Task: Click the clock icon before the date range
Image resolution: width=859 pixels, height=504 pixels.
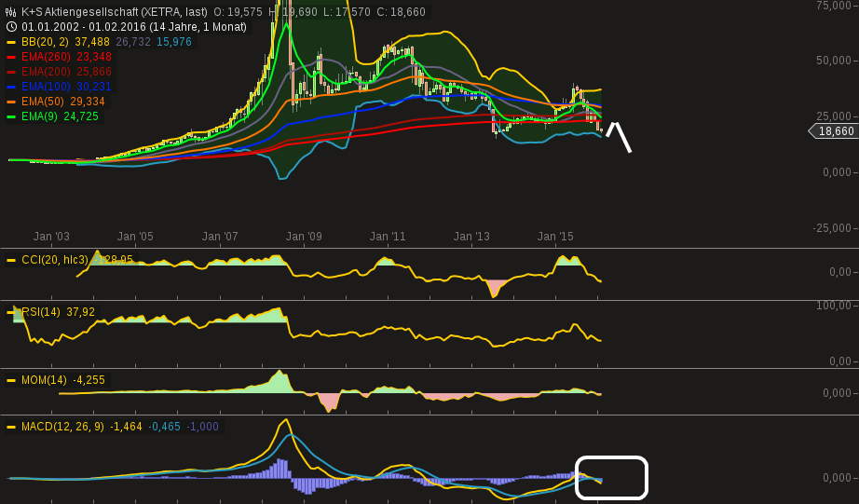Action: pos(11,27)
